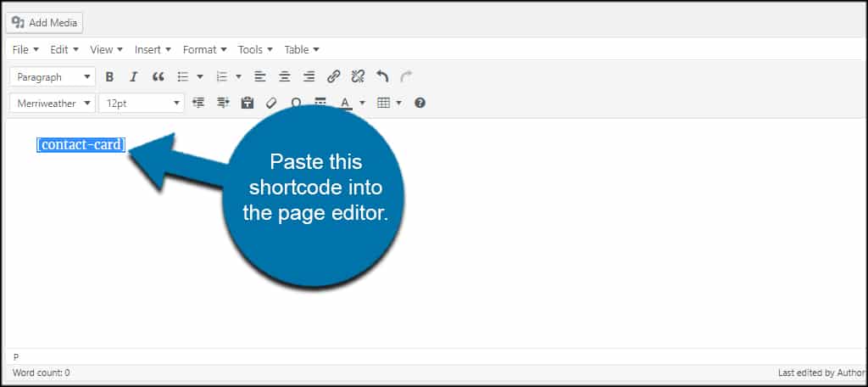Expand the text color picker arrow
The width and height of the screenshot is (868, 387).
[x=363, y=104]
